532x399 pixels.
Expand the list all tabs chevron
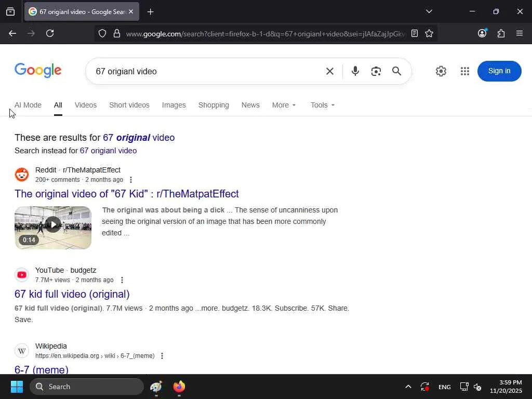(429, 11)
